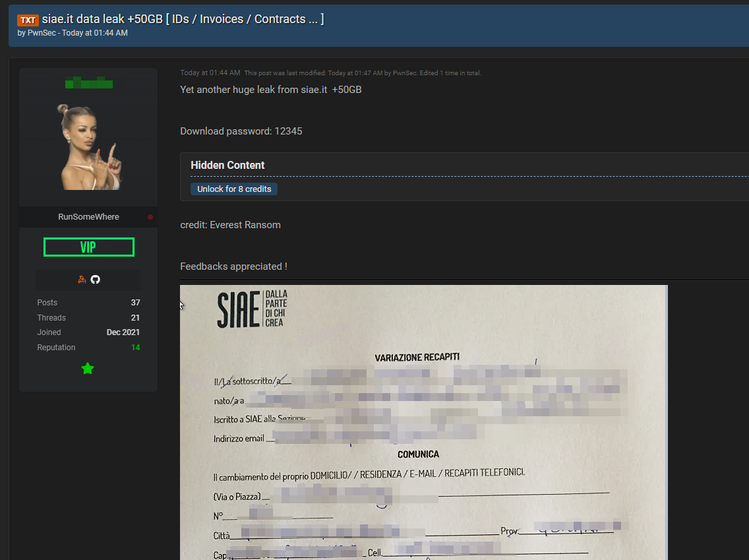Click the orange hacker award icon
Screen dimensions: 749x560
[x=82, y=280]
